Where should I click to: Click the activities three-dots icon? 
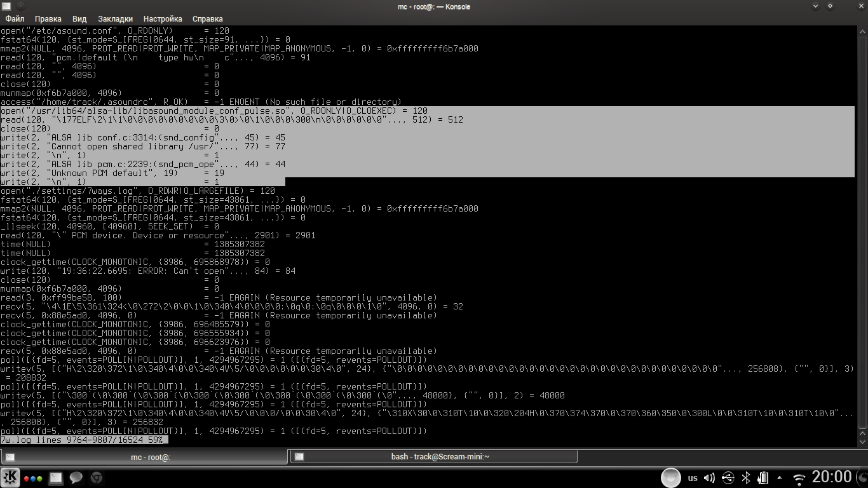coord(33,478)
